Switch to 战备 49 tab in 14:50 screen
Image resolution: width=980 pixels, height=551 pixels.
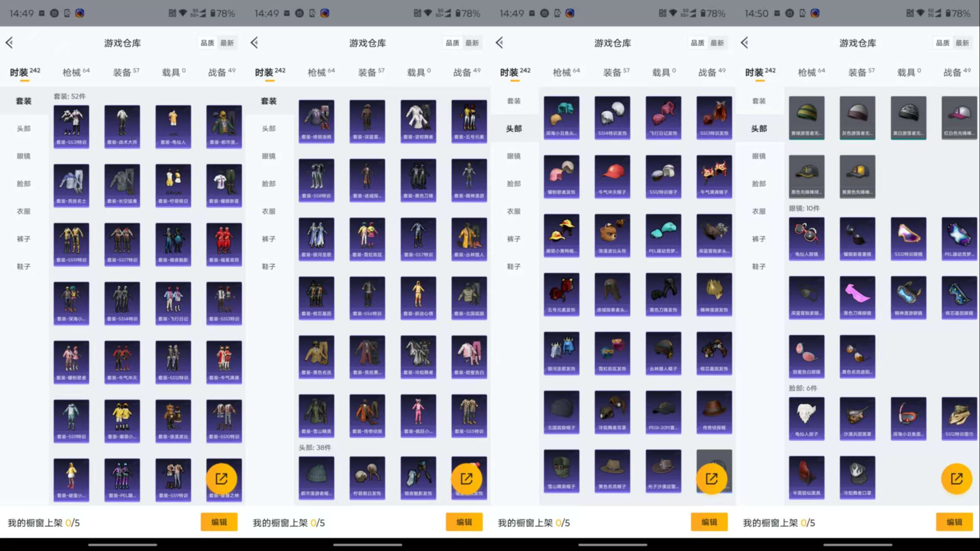pos(957,72)
